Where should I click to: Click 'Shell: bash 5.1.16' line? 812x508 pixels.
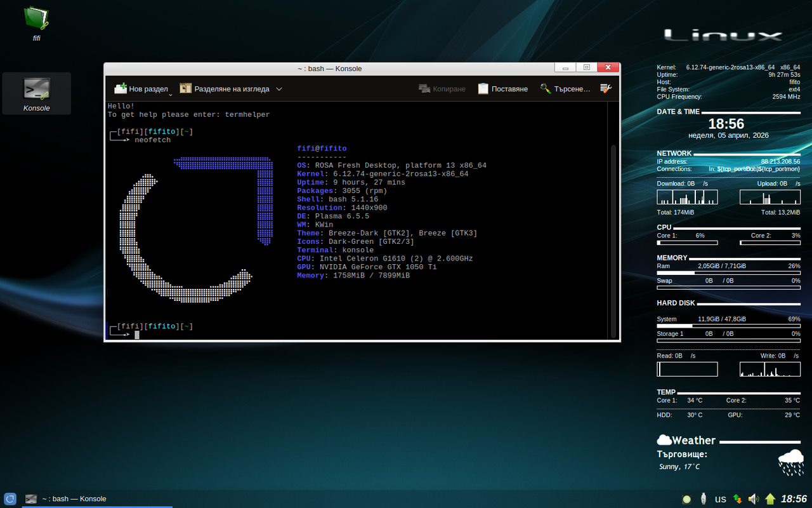(337, 199)
